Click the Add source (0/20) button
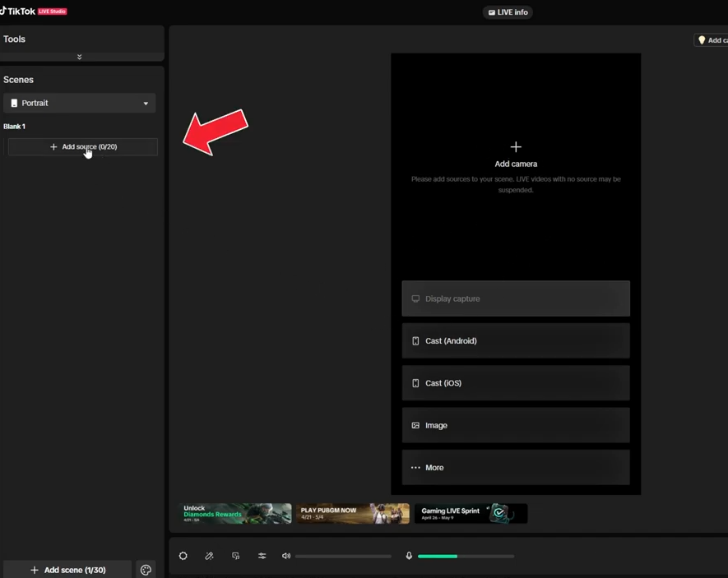Image resolution: width=728 pixels, height=578 pixels. [x=82, y=147]
